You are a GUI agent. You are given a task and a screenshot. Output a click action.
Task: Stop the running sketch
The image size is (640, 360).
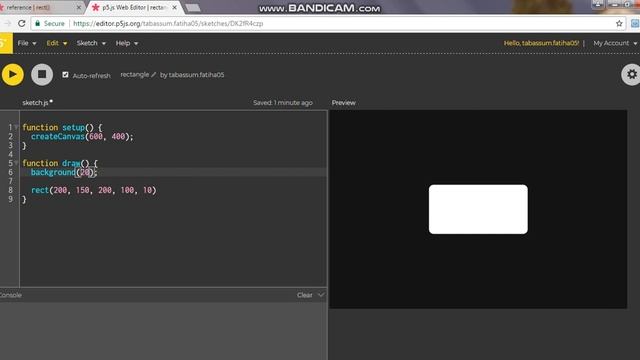(42, 75)
